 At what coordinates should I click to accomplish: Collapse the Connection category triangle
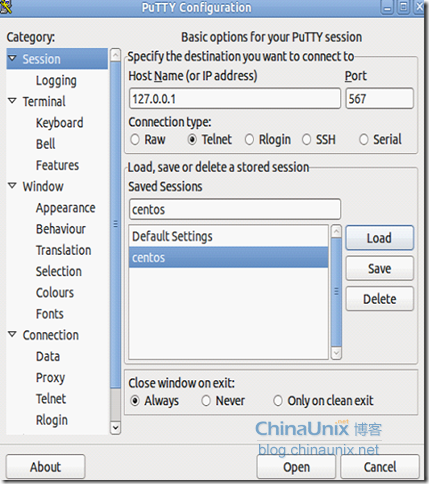point(12,334)
